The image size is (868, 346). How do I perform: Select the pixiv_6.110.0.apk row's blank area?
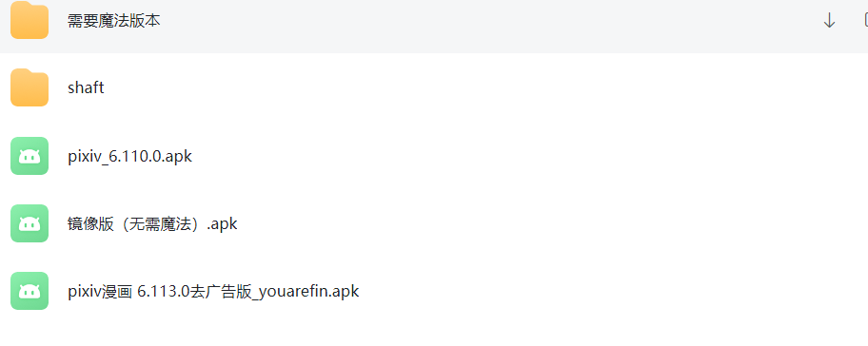pyautogui.click(x=526, y=156)
